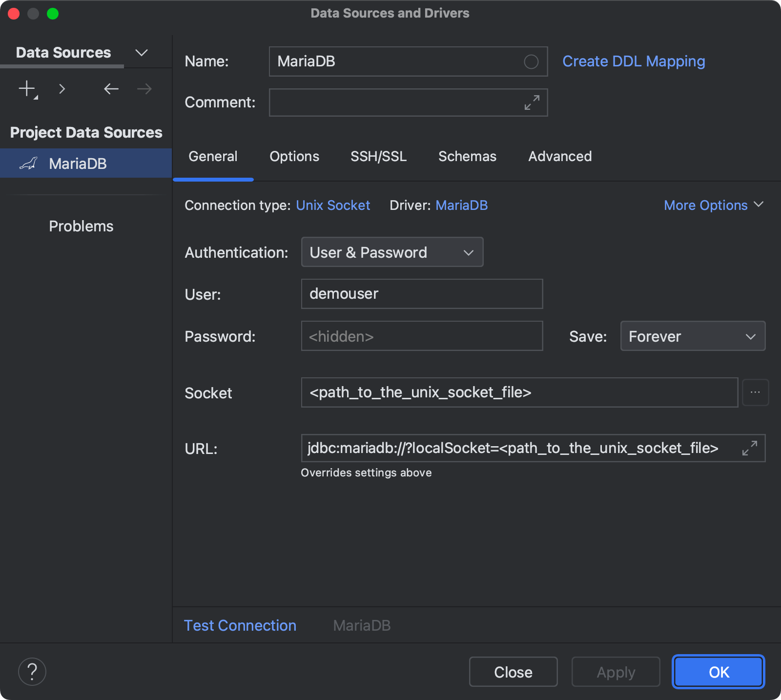This screenshot has width=781, height=700.
Task: Run Test Connection
Action: coord(240,625)
